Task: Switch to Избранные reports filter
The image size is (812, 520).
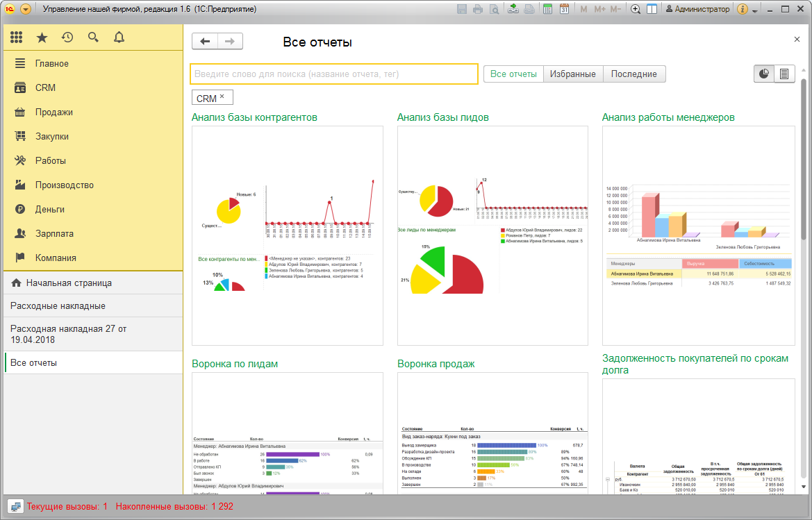Action: click(x=573, y=74)
